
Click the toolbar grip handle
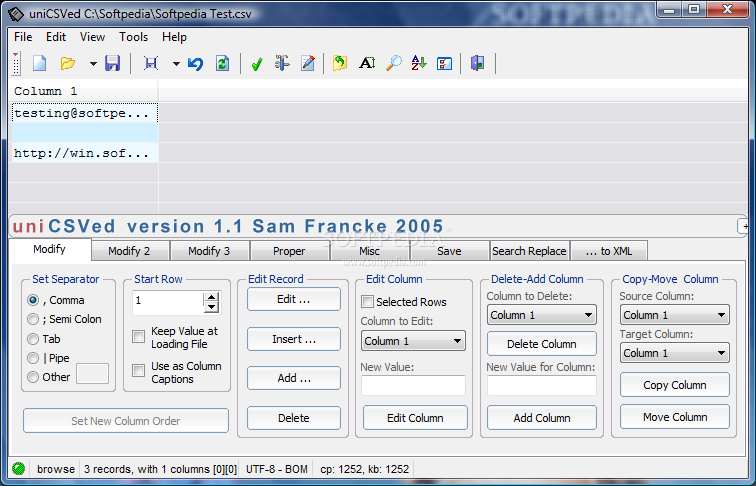16,63
